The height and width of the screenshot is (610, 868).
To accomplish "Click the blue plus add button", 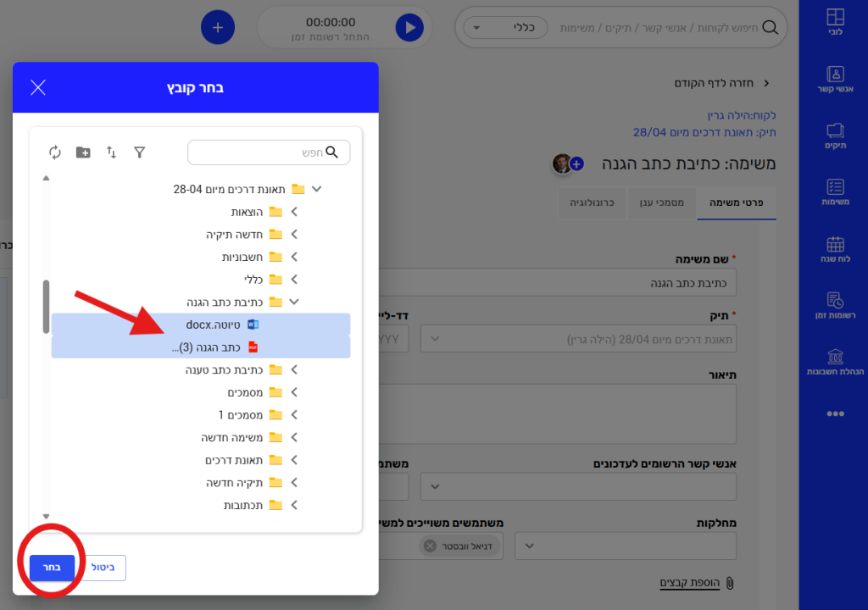I will coord(217,28).
